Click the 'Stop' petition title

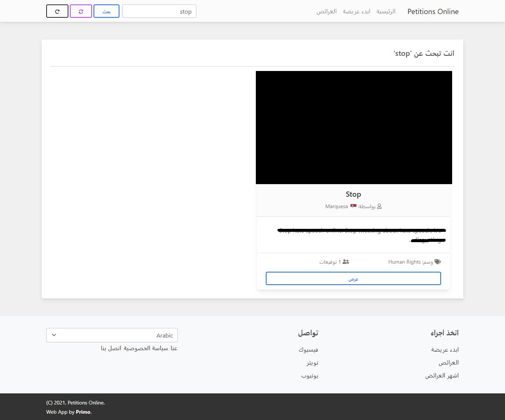pyautogui.click(x=353, y=194)
